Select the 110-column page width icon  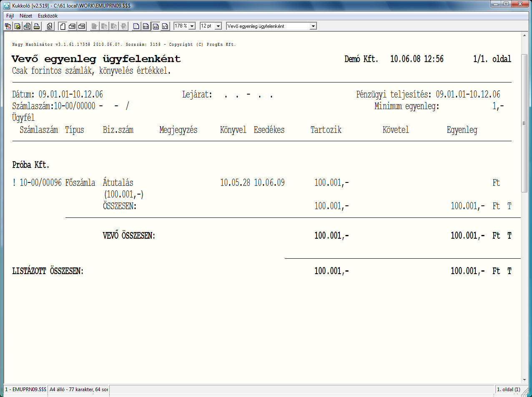(x=72, y=26)
